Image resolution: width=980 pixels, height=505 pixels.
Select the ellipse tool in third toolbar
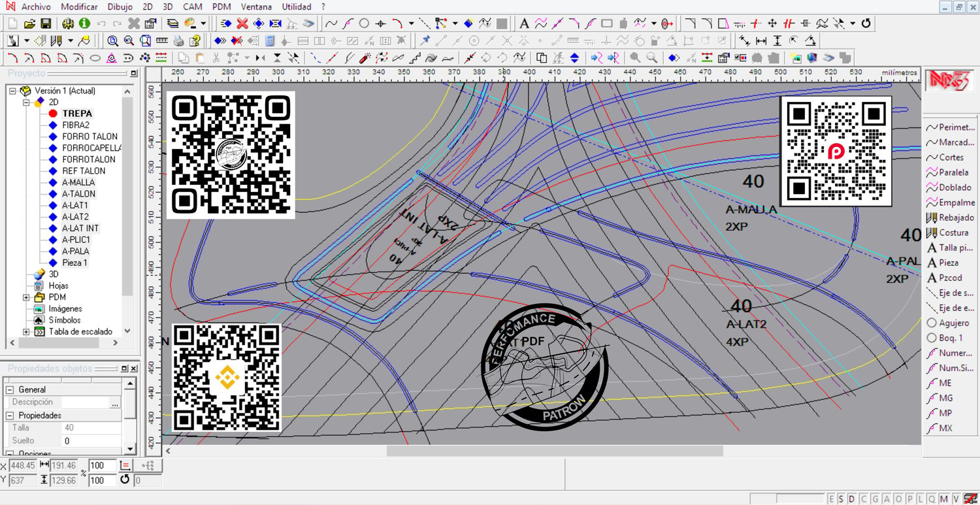coord(95,57)
